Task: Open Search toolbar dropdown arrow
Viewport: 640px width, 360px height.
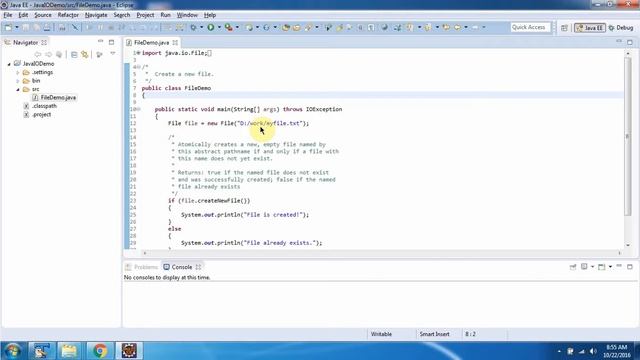Action: 317,27
